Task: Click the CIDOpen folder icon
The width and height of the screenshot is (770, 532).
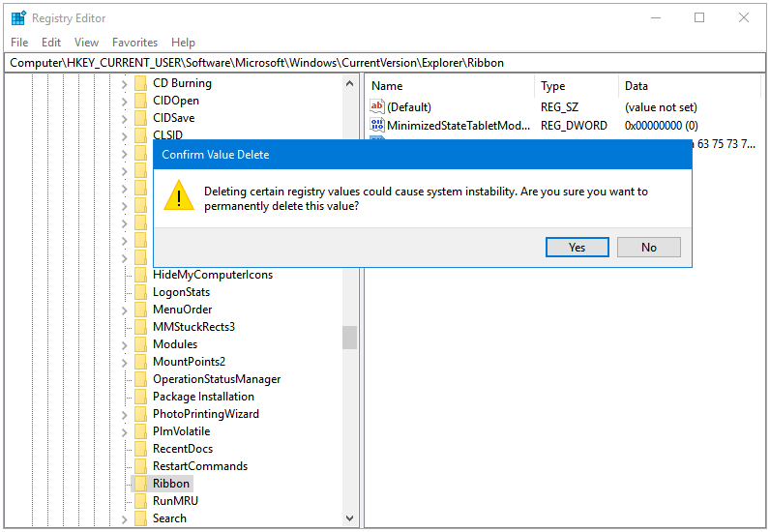Action: (140, 101)
